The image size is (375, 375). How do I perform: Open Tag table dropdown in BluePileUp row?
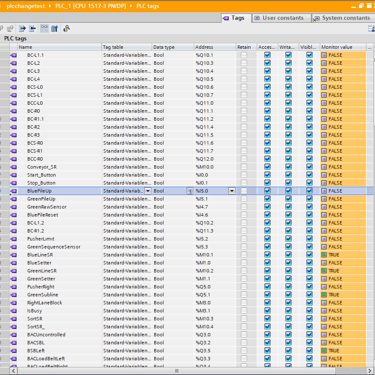pos(148,191)
